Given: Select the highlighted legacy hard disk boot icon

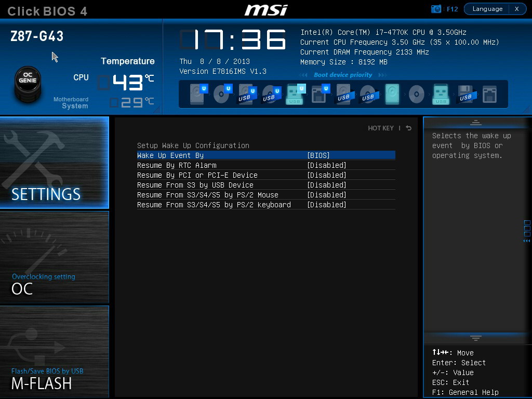Looking at the screenshot, I should pos(392,94).
